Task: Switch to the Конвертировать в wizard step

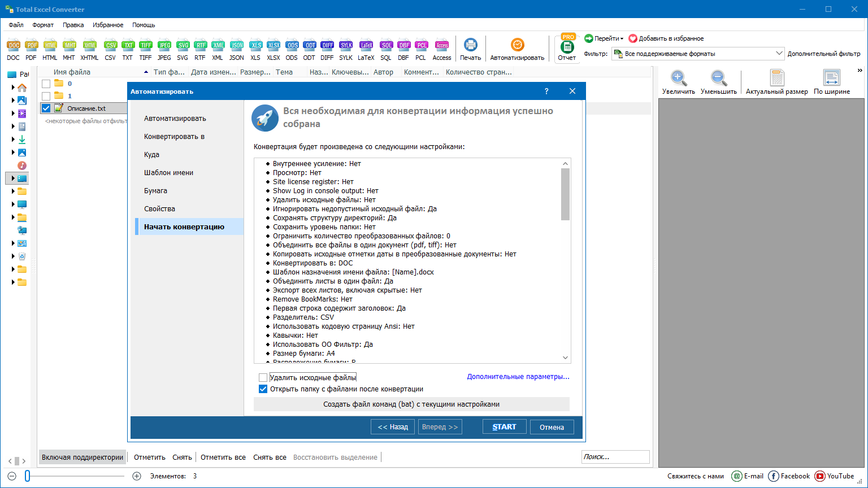Action: click(x=174, y=137)
